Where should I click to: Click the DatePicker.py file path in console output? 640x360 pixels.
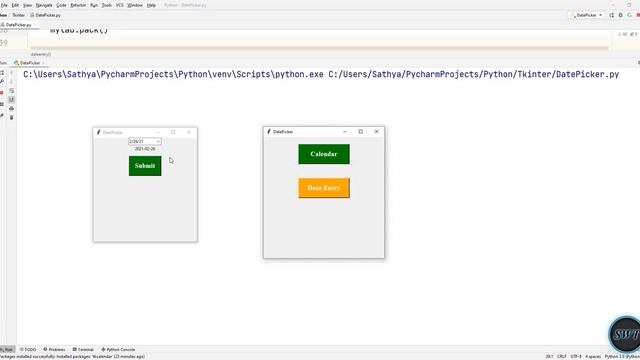point(473,74)
